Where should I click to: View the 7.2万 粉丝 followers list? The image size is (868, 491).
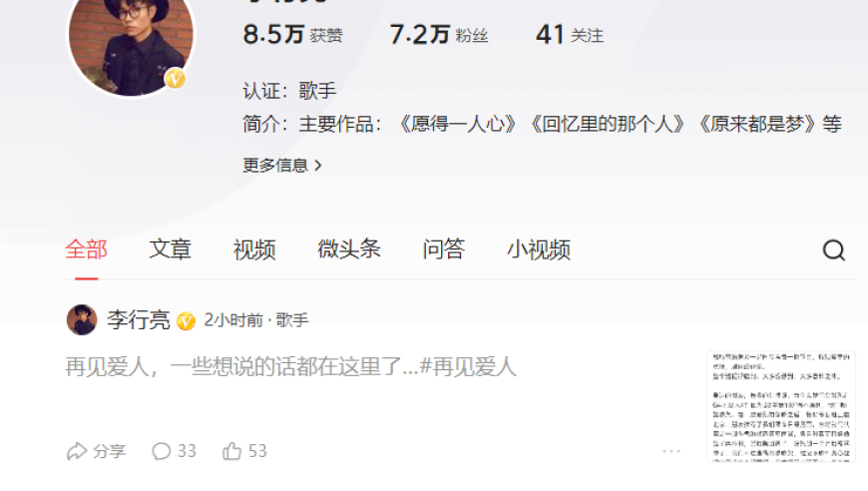(x=439, y=35)
